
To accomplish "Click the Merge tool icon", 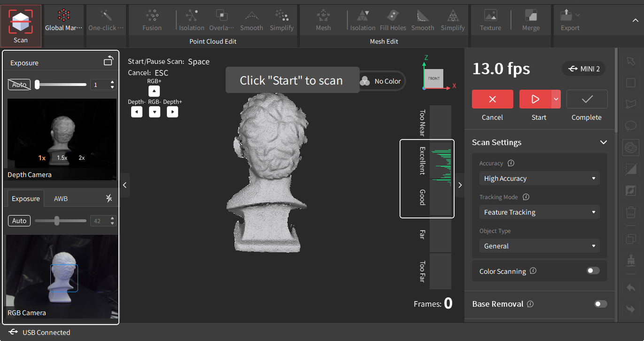I will (531, 19).
